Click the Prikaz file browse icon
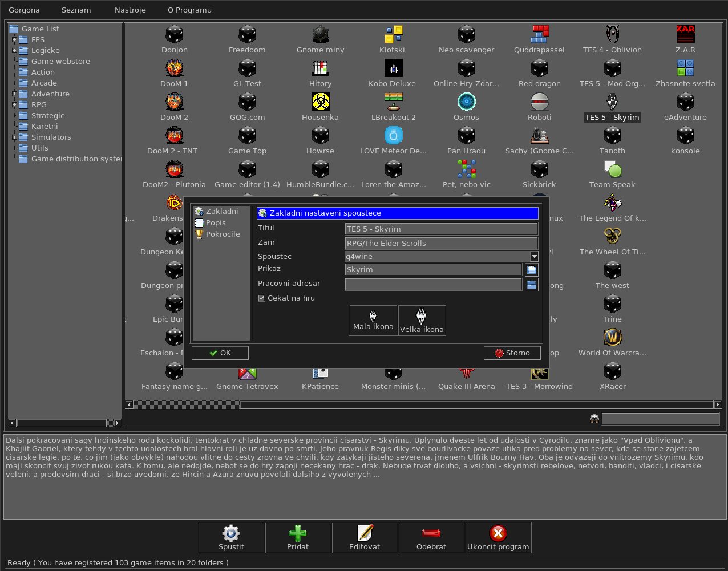 (532, 270)
